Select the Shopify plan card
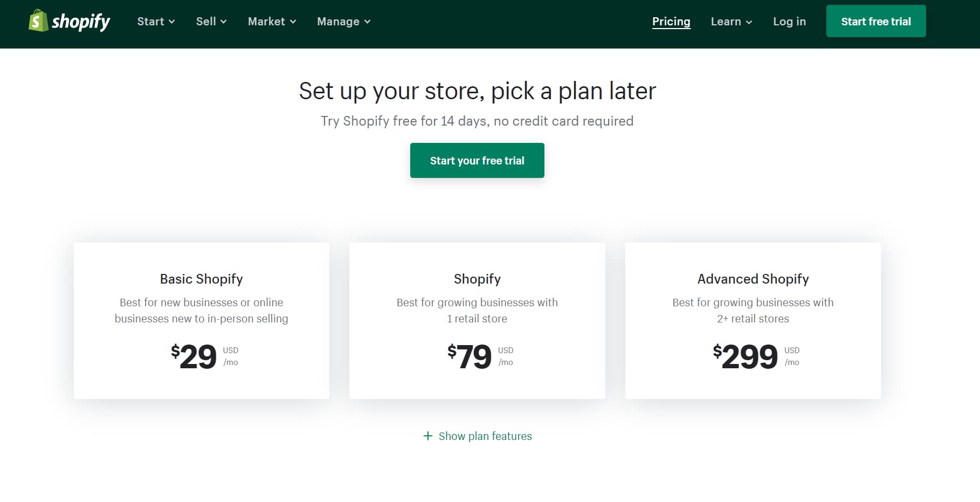Screen dimensions: 980x502 477,321
